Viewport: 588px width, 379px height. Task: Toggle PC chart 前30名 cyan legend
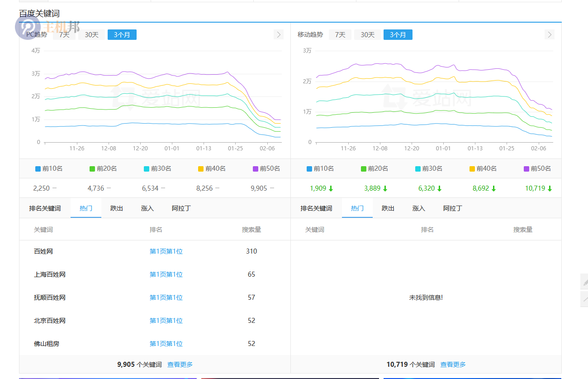[157, 168]
